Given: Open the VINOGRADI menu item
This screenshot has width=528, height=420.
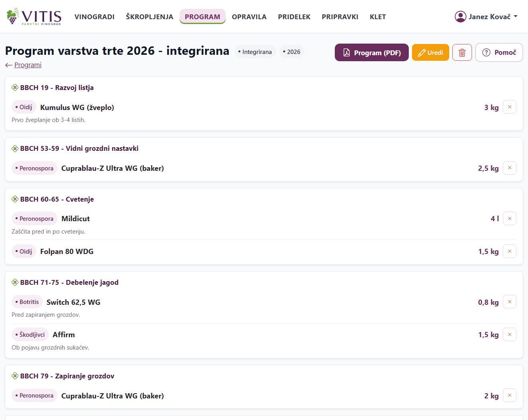Looking at the screenshot, I should tap(94, 17).
